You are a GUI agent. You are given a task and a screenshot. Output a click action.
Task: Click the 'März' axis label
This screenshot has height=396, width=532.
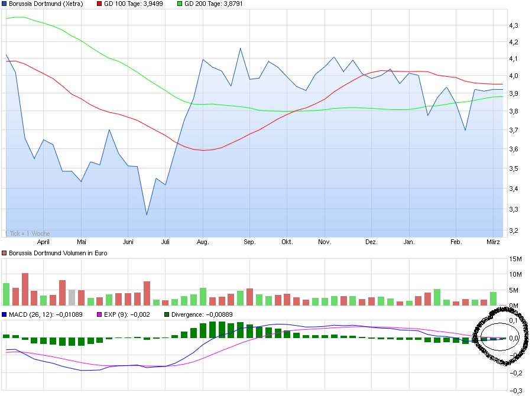(x=493, y=242)
